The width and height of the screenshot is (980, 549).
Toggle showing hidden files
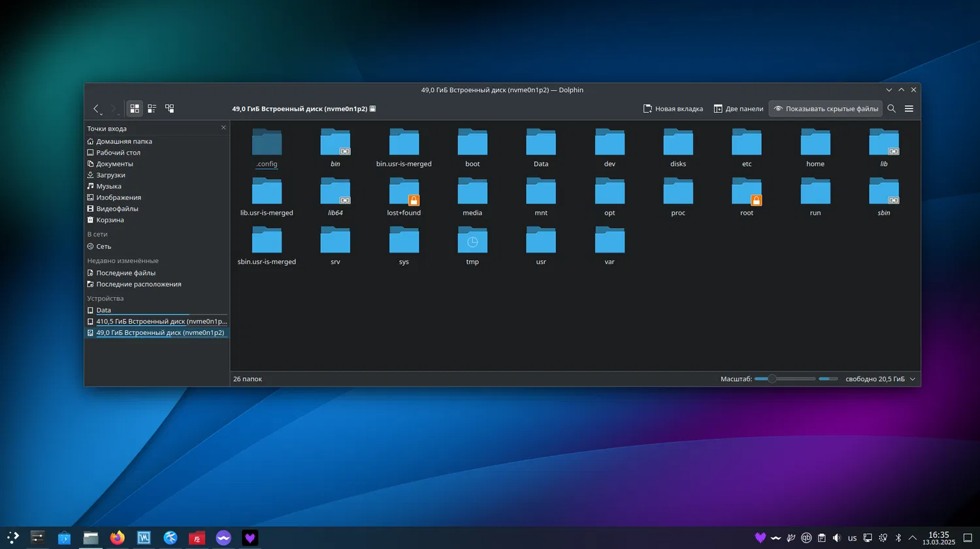pos(826,108)
